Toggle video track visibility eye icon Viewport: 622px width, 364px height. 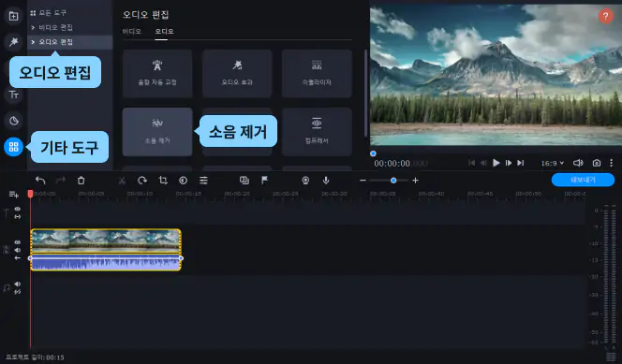pos(18,242)
